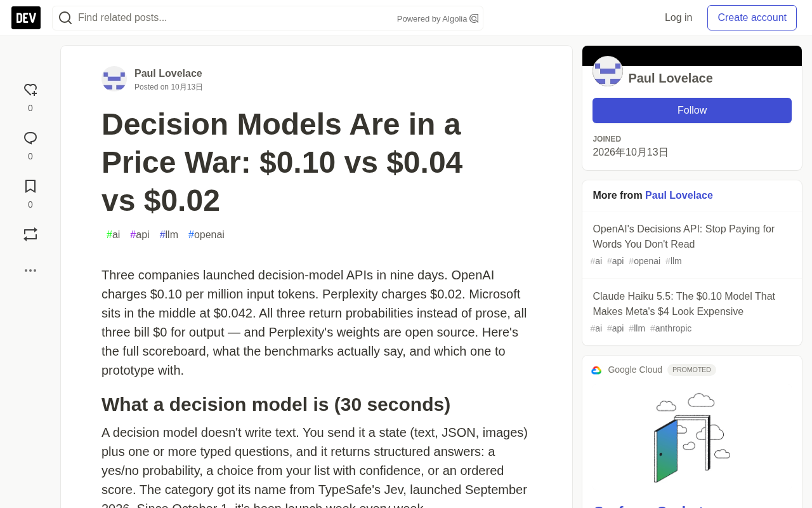Click the DEV logo icon
Screen dimensions: 812x508
[x=26, y=18]
